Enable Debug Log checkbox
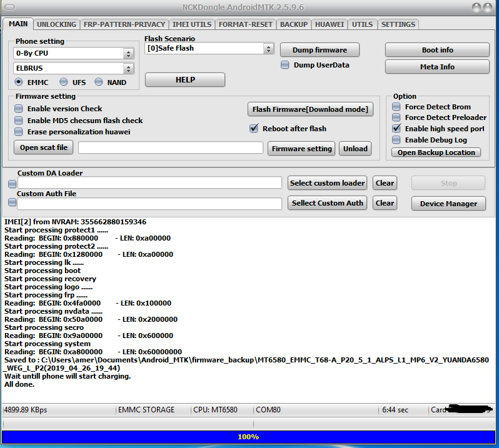The image size is (499, 448). click(x=396, y=140)
